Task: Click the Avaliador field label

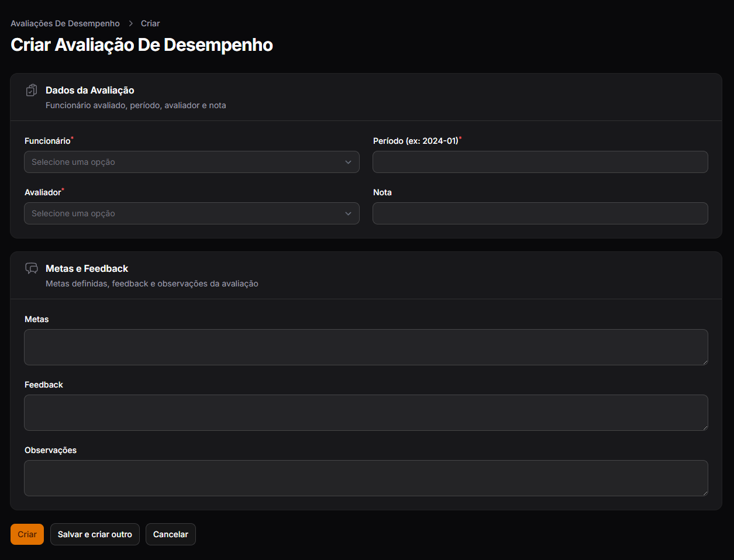Action: (x=43, y=192)
